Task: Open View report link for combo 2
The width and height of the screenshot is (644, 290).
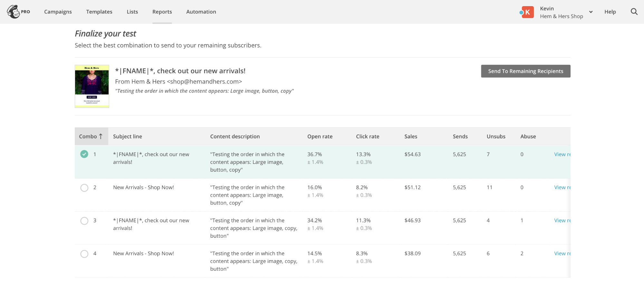Action: click(562, 187)
